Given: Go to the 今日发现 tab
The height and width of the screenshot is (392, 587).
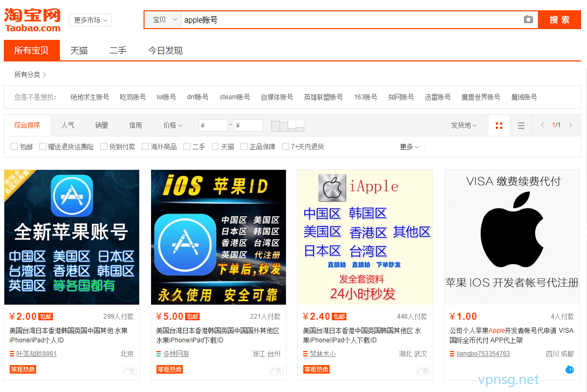Looking at the screenshot, I should tap(165, 51).
